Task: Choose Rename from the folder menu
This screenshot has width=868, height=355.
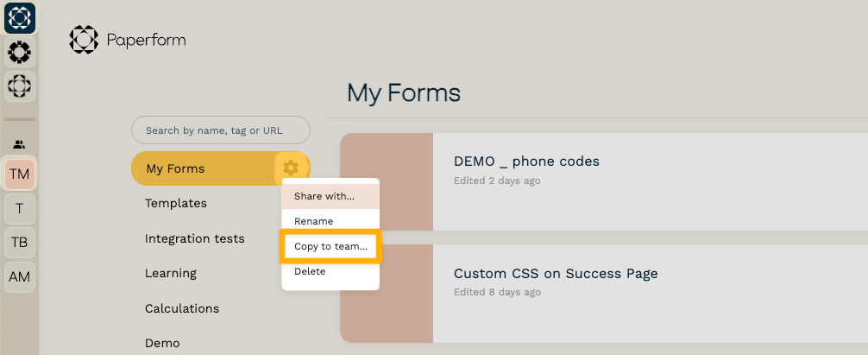Action: pos(330,221)
